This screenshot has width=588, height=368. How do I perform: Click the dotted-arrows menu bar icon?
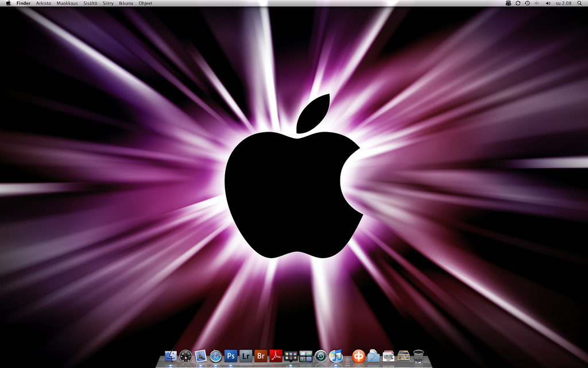pos(537,3)
